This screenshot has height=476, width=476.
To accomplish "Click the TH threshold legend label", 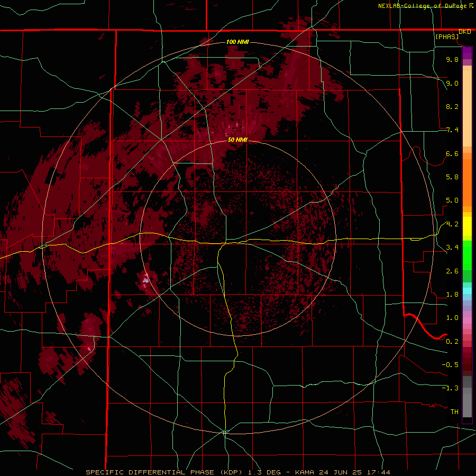I will (454, 412).
